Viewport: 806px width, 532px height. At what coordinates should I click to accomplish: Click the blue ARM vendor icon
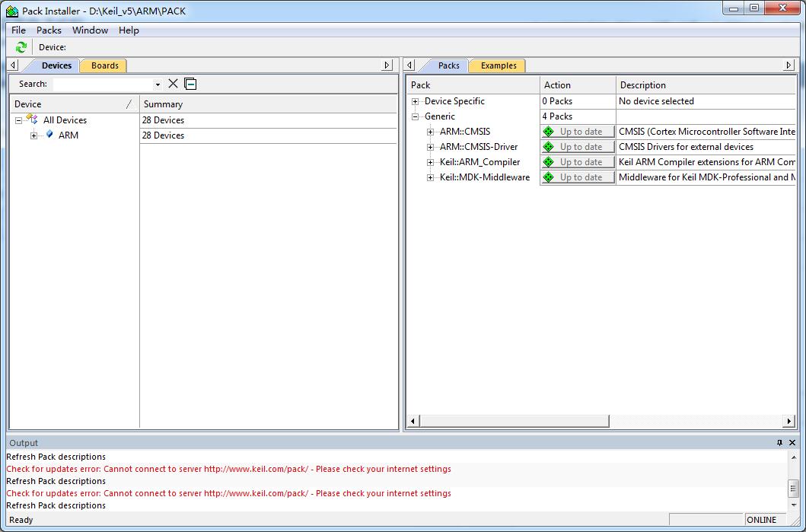(49, 135)
